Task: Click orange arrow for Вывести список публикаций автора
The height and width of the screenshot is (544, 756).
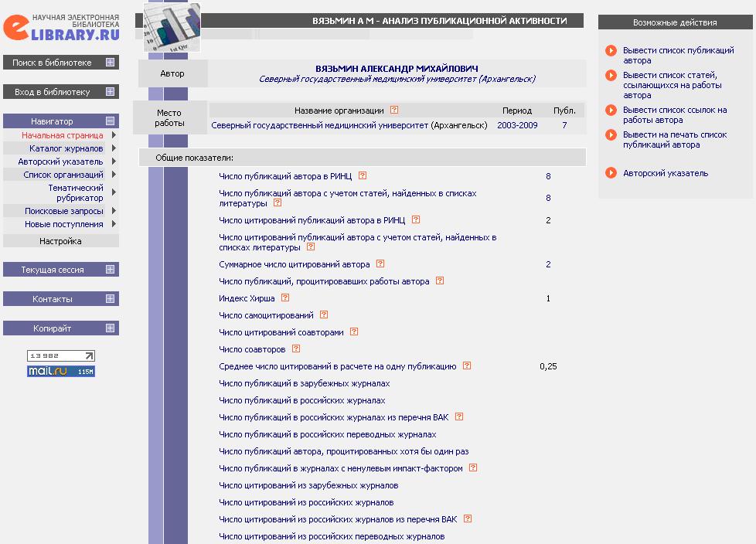Action: point(611,50)
